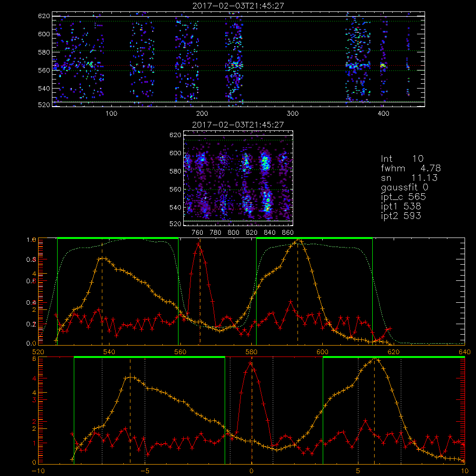Click x-axis label 100 on top plot
The height and width of the screenshot is (476, 476).
[111, 114]
